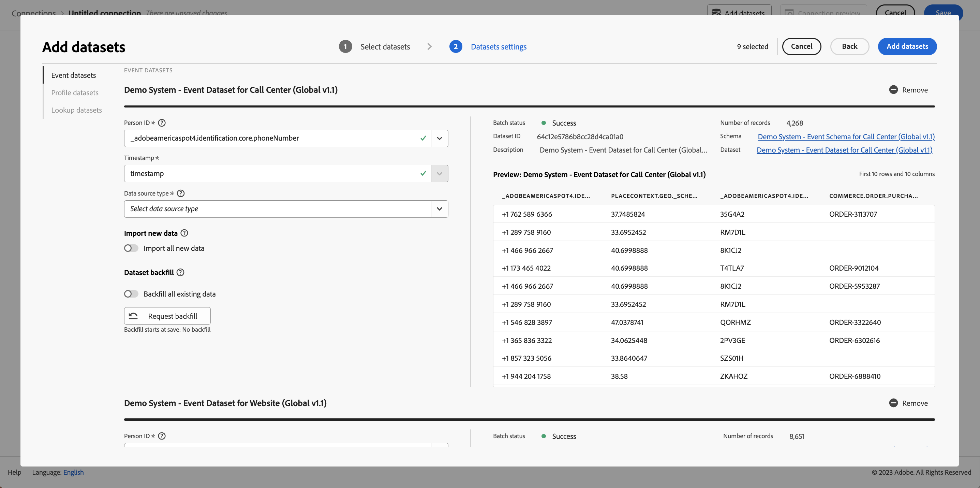Viewport: 980px width, 488px height.
Task: Open the Event Schema for Call Center link
Action: pos(846,136)
